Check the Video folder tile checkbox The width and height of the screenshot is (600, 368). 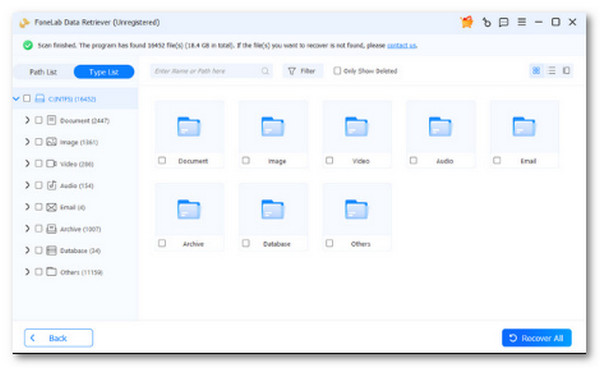pos(329,160)
